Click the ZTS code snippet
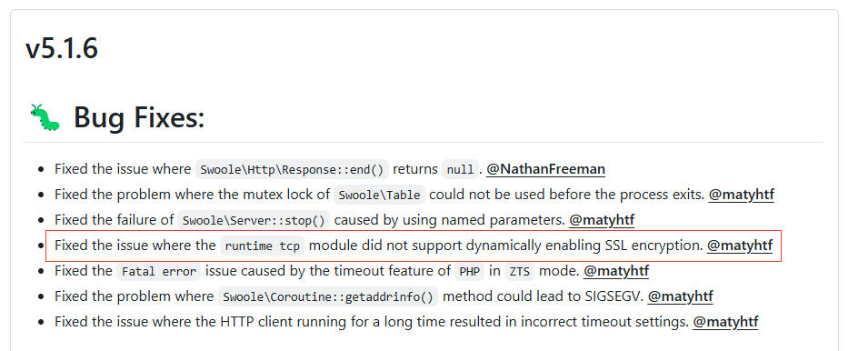The image size is (868, 351). click(519, 271)
